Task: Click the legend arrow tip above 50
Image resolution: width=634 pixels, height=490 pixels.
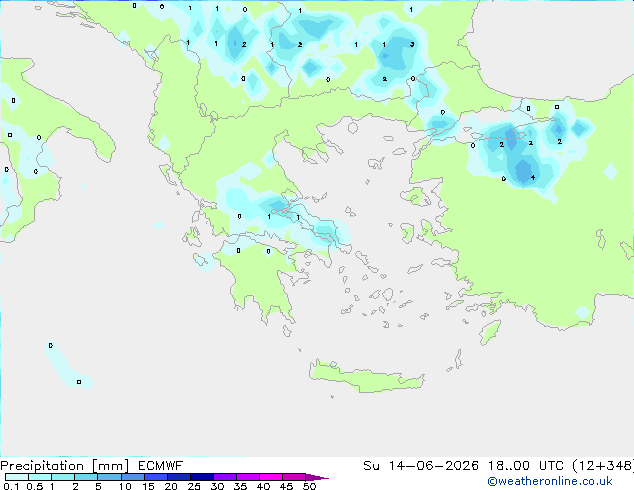Action: pyautogui.click(x=317, y=477)
